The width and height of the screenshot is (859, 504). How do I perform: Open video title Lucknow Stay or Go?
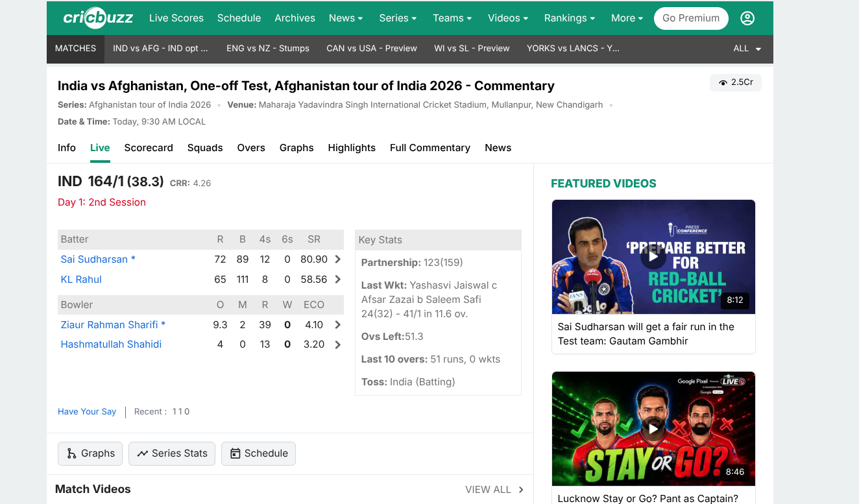[648, 499]
